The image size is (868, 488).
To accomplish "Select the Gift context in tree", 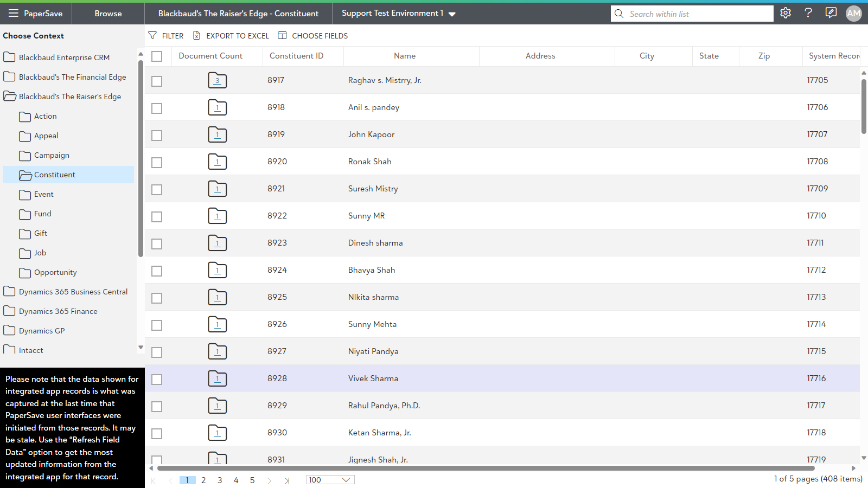I will pyautogui.click(x=41, y=233).
